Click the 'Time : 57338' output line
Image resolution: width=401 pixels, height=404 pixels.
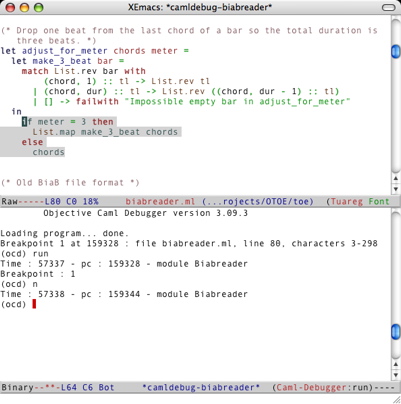tap(124, 294)
